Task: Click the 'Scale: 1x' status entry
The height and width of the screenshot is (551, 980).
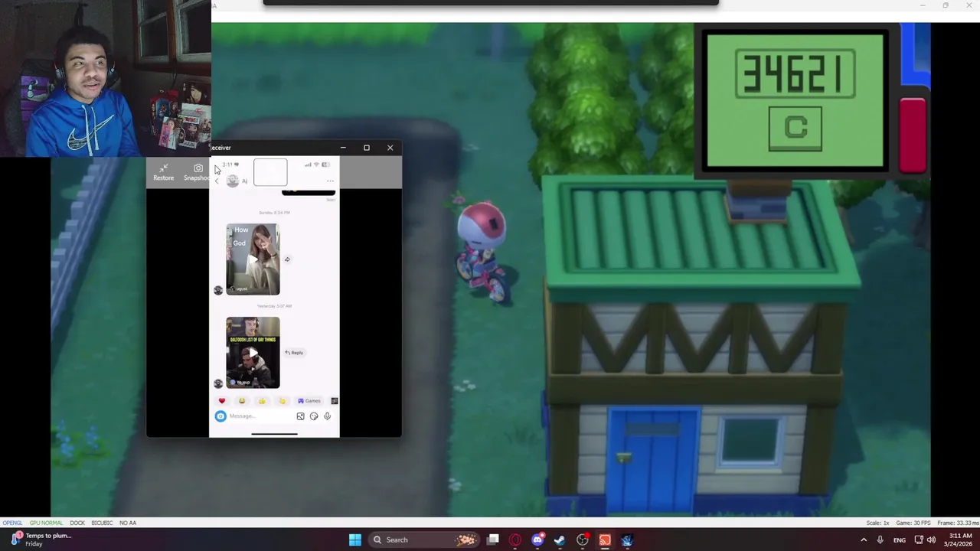Action: (877, 523)
